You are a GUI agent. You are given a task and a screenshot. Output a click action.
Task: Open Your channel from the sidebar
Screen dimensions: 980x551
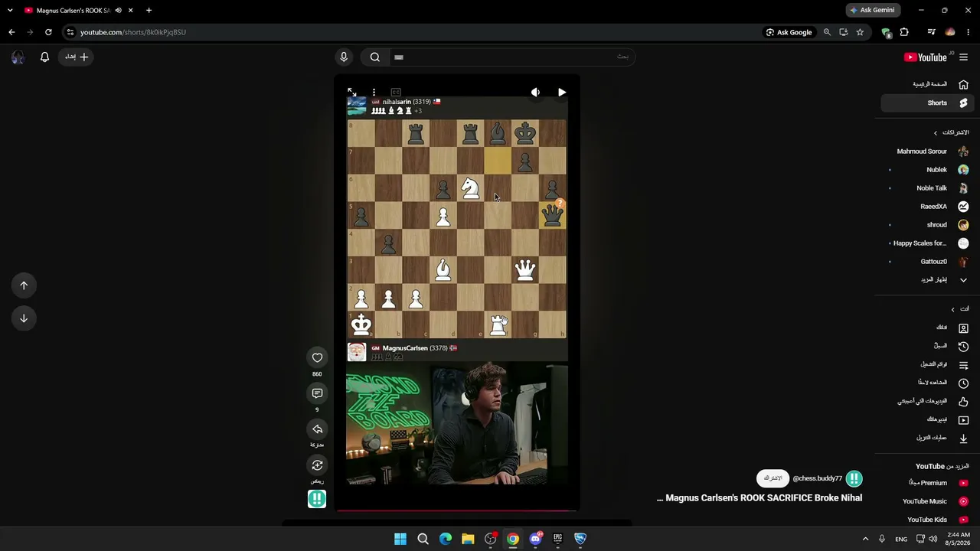[x=926, y=328]
